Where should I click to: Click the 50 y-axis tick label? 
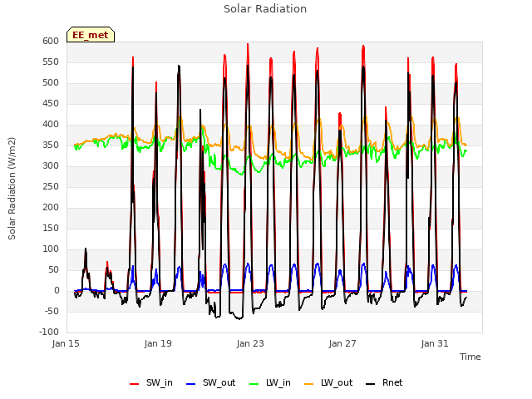click(54, 269)
